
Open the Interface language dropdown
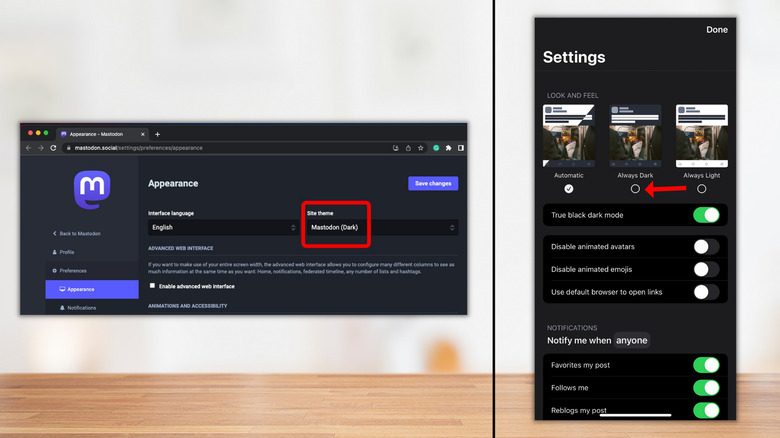(223, 227)
